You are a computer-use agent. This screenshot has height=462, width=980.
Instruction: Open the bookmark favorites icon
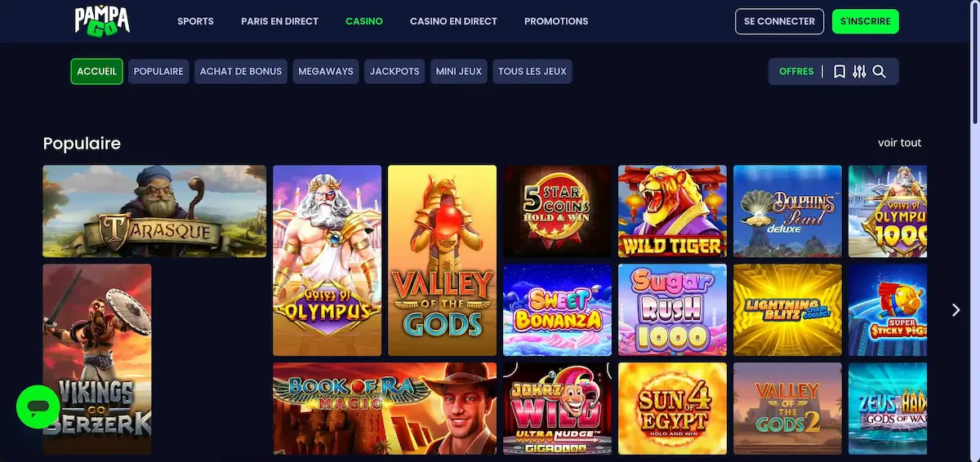tap(840, 72)
